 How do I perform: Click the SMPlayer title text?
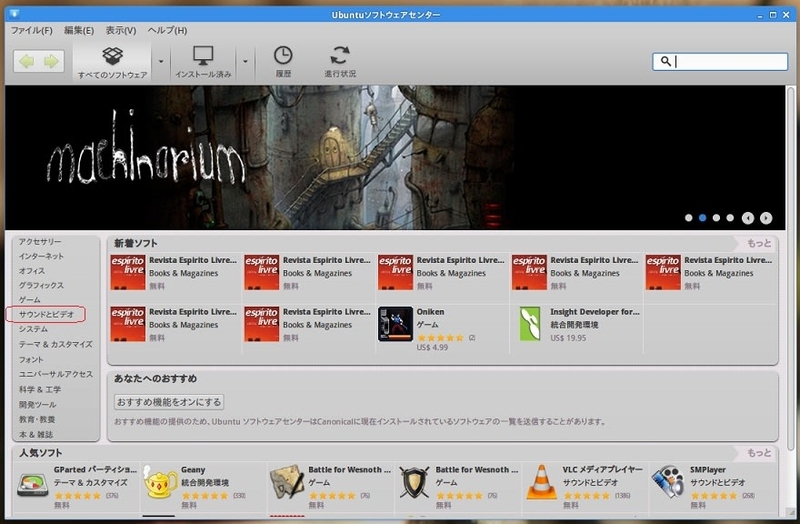click(x=708, y=469)
